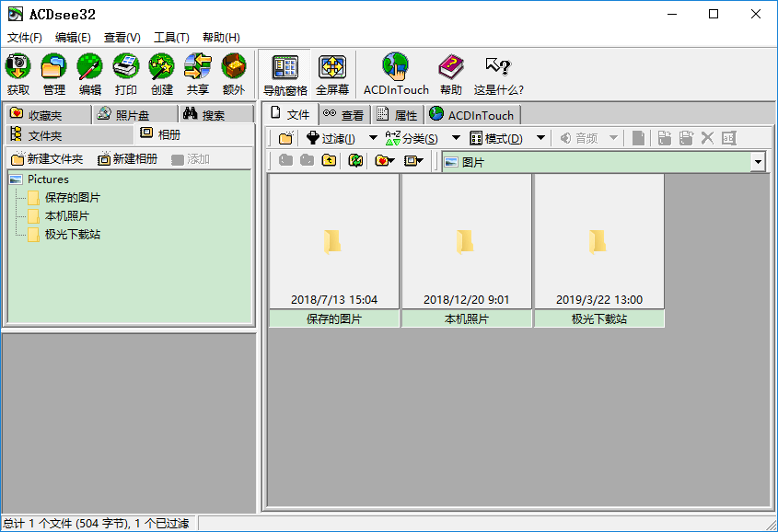Click the forward folder navigation icon
778x532 pixels.
[308, 160]
